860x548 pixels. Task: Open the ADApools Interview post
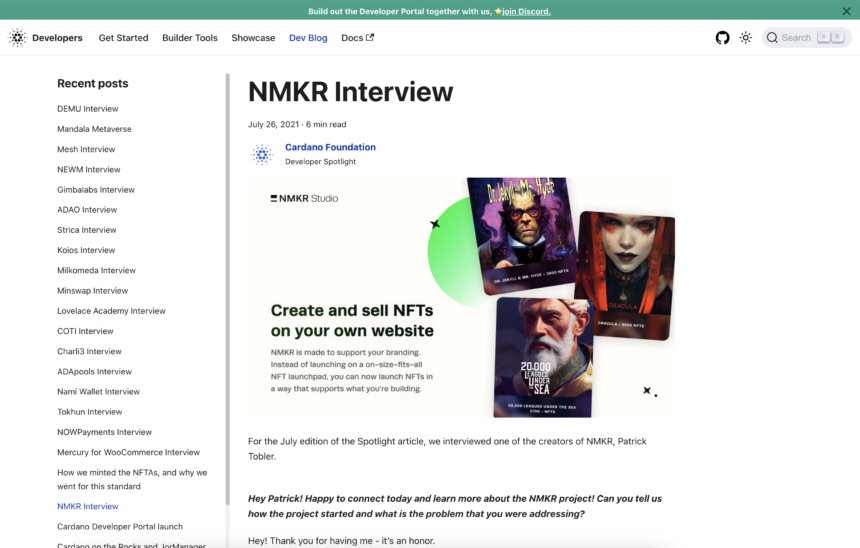click(x=94, y=372)
